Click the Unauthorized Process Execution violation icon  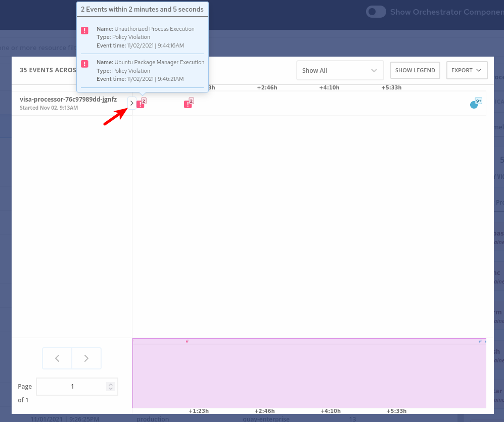click(84, 30)
